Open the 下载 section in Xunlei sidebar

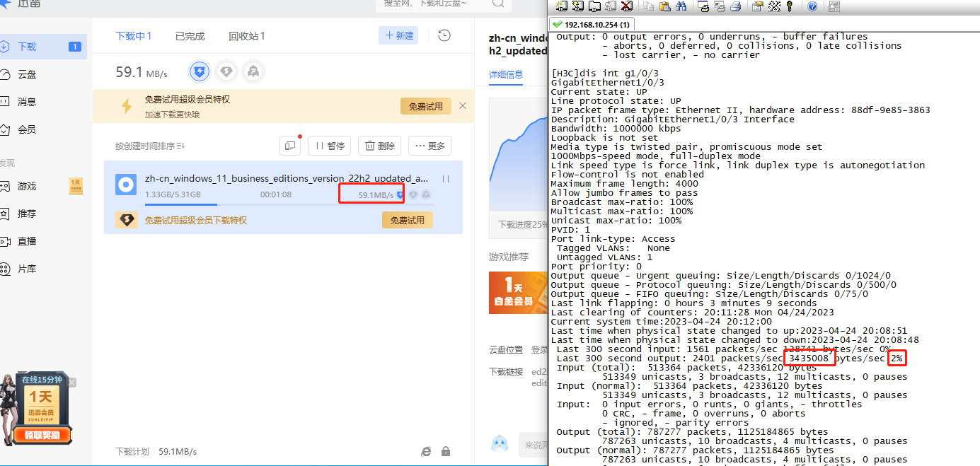42,47
